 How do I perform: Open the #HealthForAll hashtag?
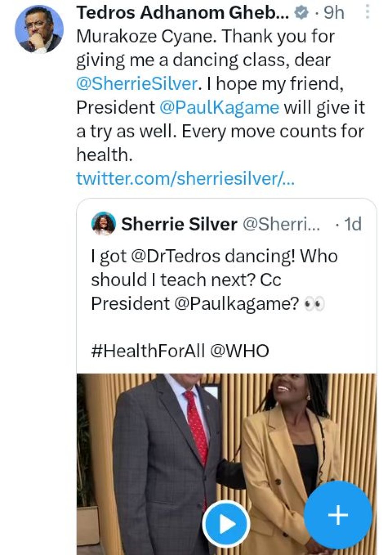pyautogui.click(x=148, y=351)
